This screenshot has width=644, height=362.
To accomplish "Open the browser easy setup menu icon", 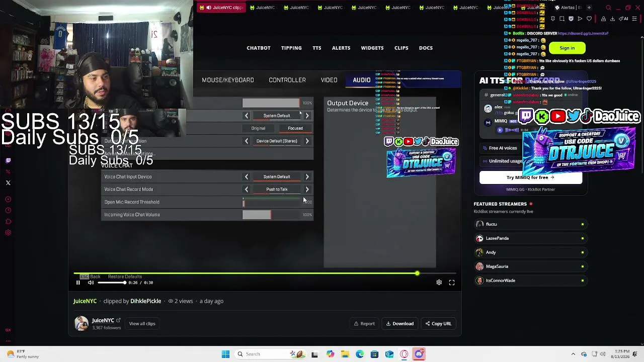I will (635, 19).
